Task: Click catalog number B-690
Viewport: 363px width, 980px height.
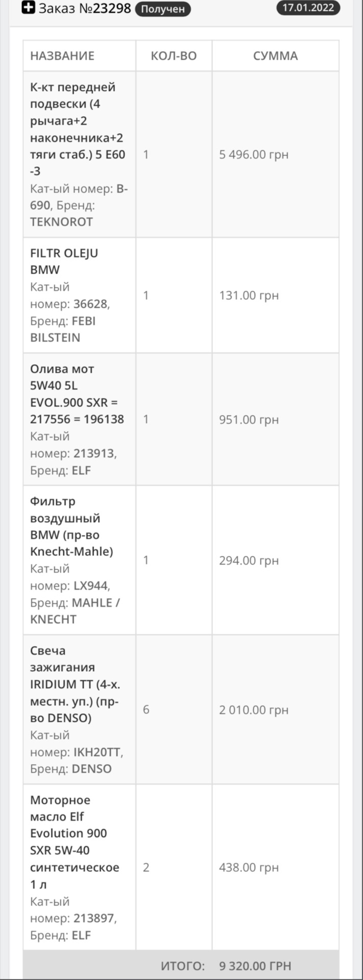Action: (x=79, y=197)
